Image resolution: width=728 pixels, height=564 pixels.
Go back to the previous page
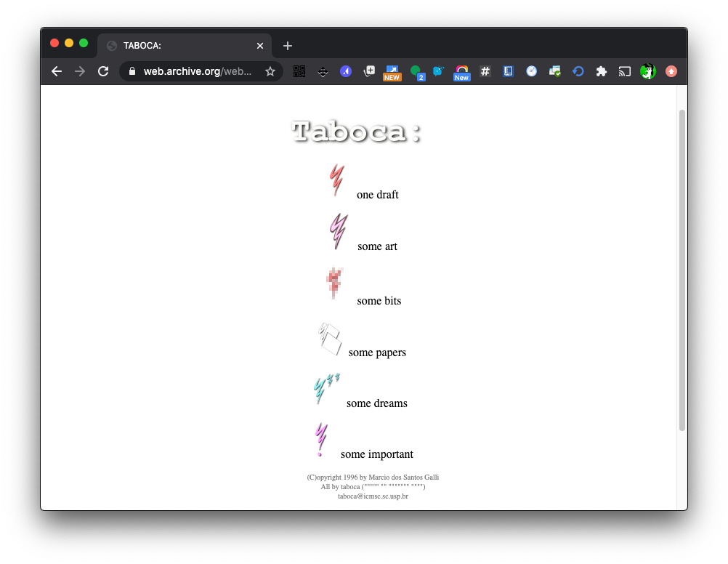click(x=57, y=71)
